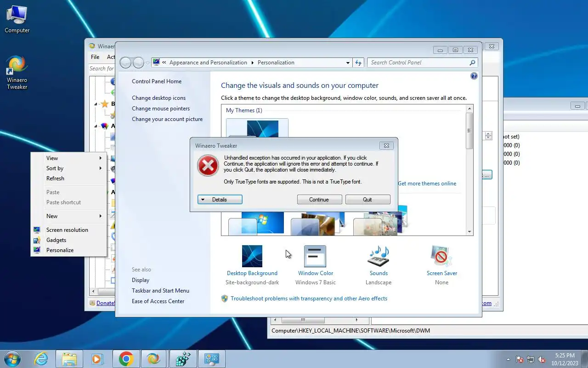The height and width of the screenshot is (368, 588).
Task: Click the Start button orb
Action: (12, 358)
